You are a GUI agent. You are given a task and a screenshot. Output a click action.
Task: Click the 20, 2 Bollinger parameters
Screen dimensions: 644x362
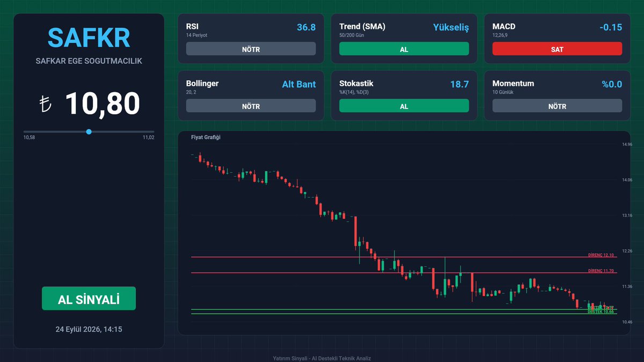(x=191, y=92)
